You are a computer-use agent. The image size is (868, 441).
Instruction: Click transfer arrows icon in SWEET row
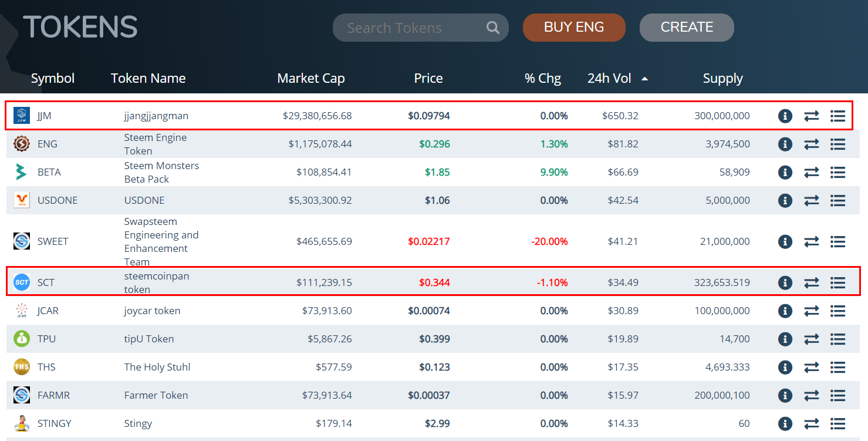point(811,241)
